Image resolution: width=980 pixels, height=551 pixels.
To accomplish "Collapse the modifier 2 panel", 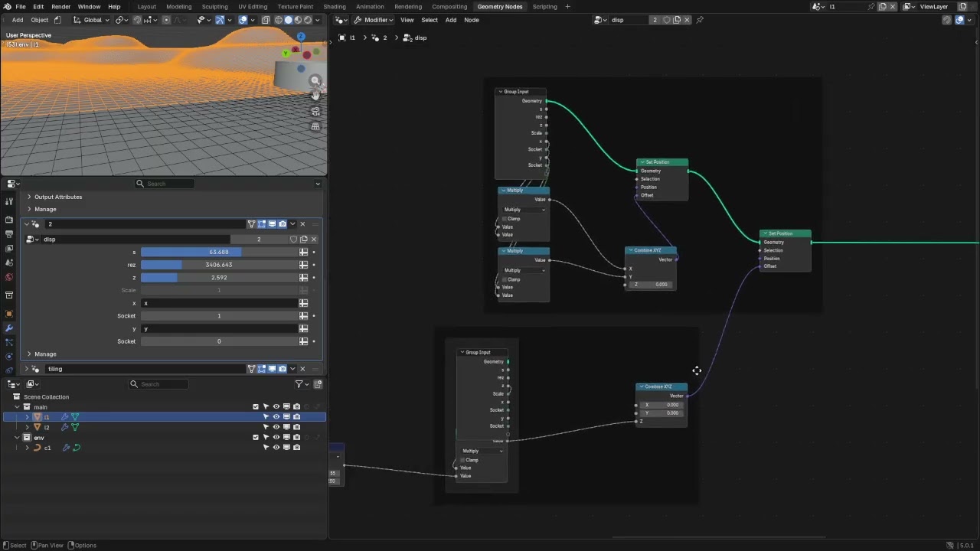I will point(27,224).
